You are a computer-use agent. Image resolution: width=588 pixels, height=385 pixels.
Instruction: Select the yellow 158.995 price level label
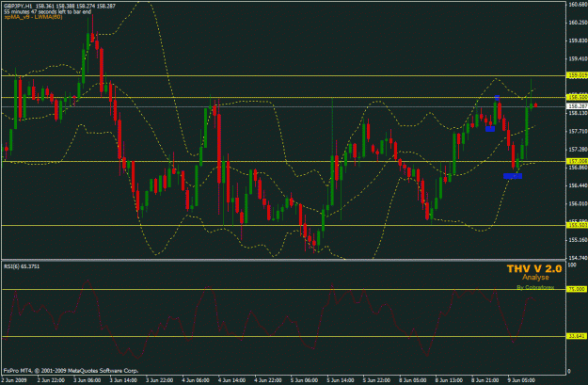coord(577,75)
